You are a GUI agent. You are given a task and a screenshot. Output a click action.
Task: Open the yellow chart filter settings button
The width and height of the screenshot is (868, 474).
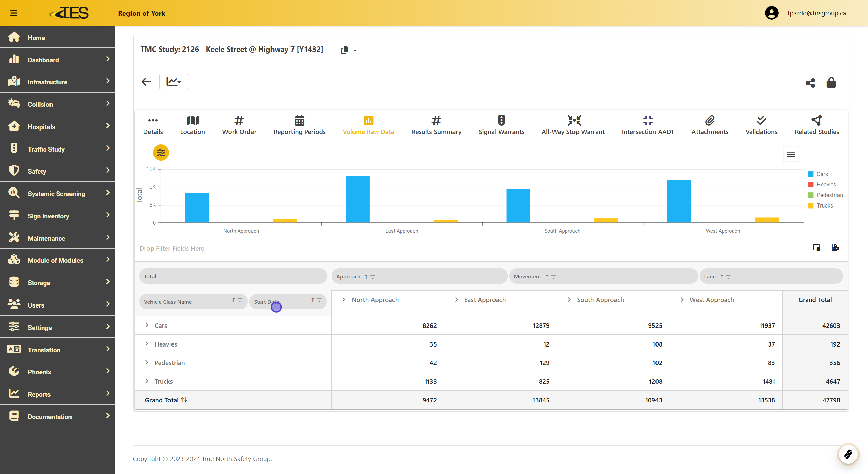(161, 153)
